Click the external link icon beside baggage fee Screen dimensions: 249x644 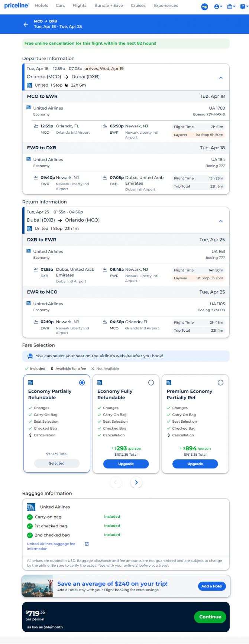pos(87,544)
